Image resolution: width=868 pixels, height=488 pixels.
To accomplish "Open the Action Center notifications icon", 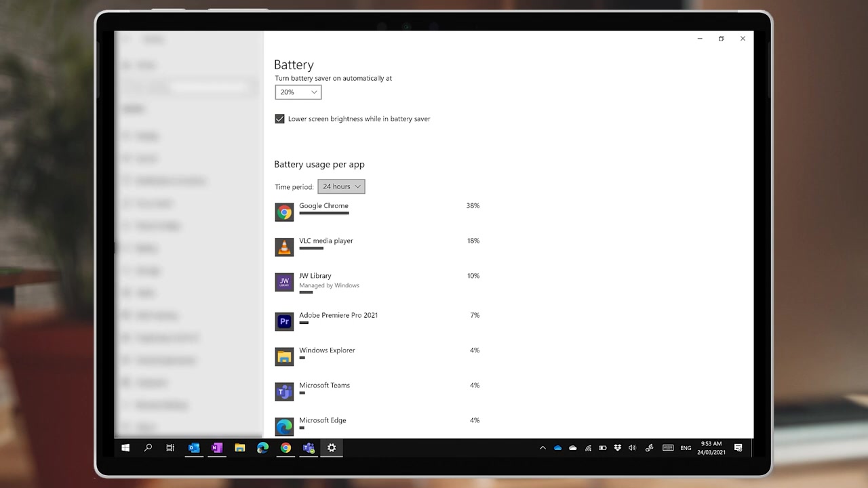I will click(738, 448).
